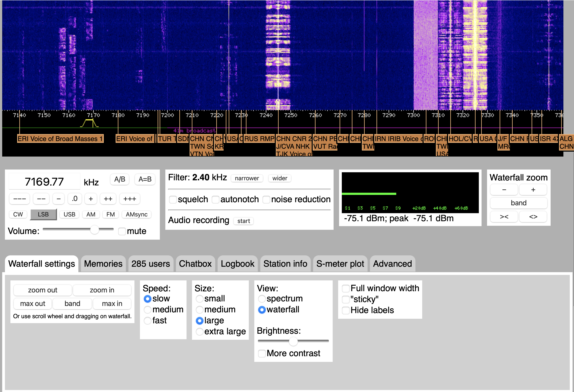Enable the noise reduction checkbox

(266, 199)
